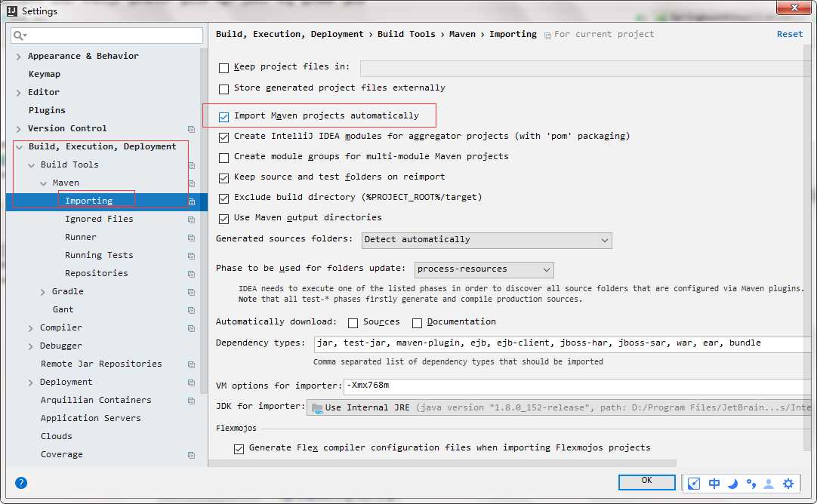Open Application Servers settings page

91,418
